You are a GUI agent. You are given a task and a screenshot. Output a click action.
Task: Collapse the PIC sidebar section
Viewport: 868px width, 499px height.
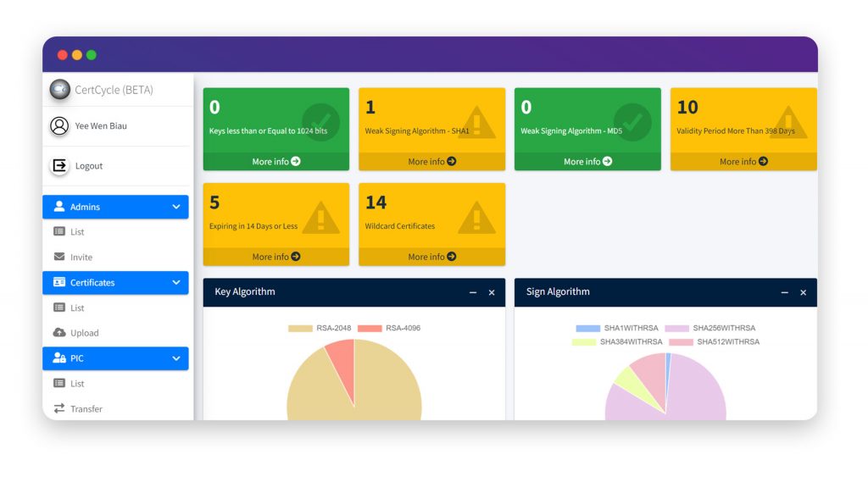tap(176, 358)
